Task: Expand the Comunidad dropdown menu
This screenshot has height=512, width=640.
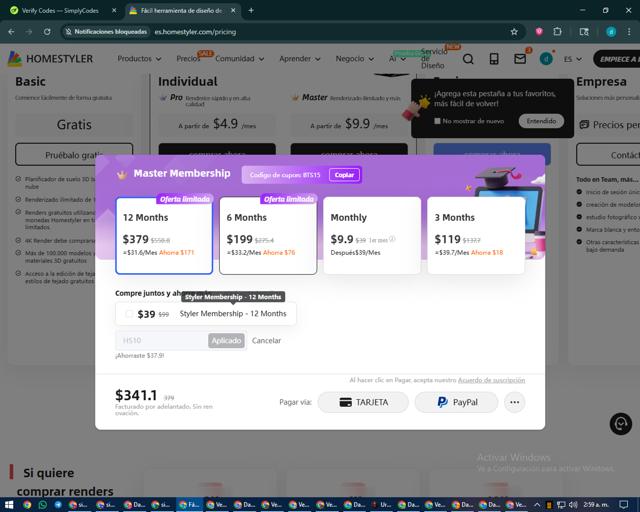Action: click(x=240, y=59)
